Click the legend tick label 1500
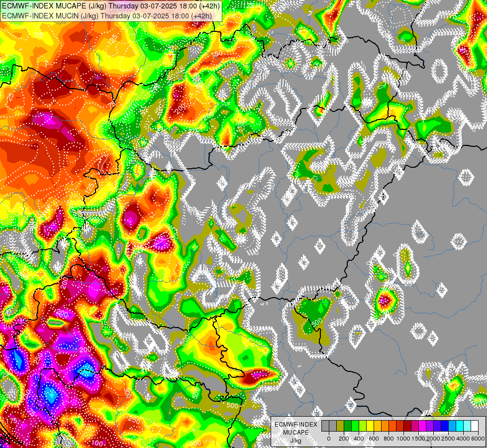This screenshot has width=487, height=448. coord(418,439)
